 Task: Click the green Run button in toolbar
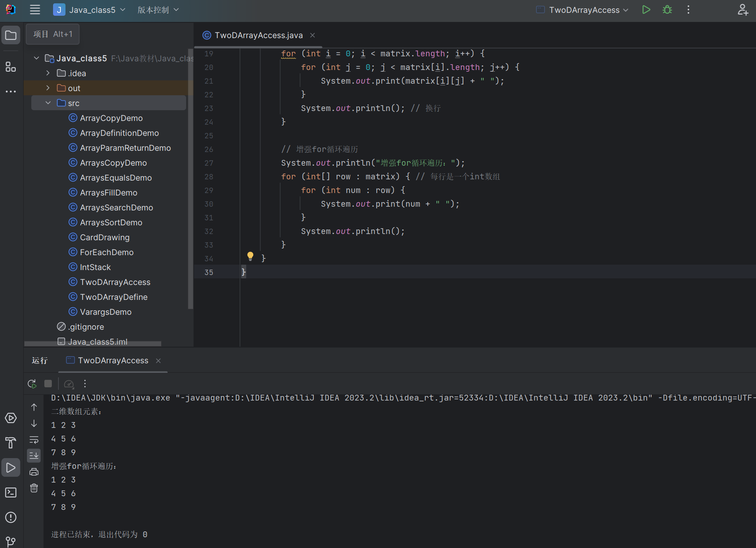point(646,10)
